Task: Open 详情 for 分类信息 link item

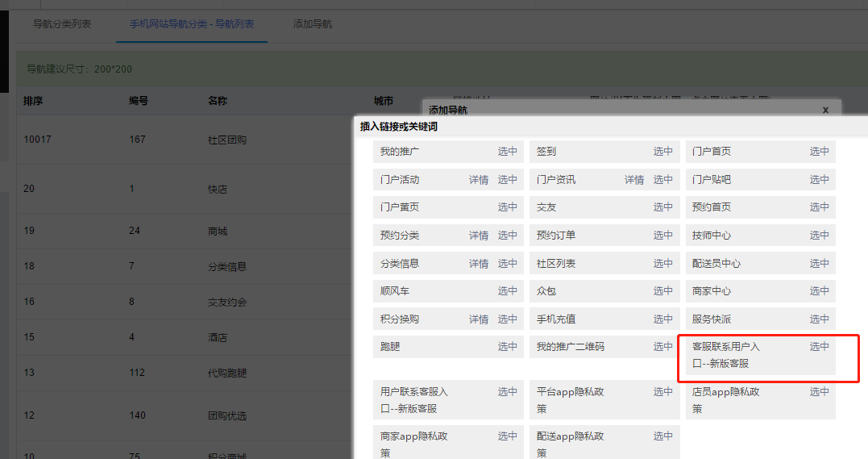Action: pos(478,263)
